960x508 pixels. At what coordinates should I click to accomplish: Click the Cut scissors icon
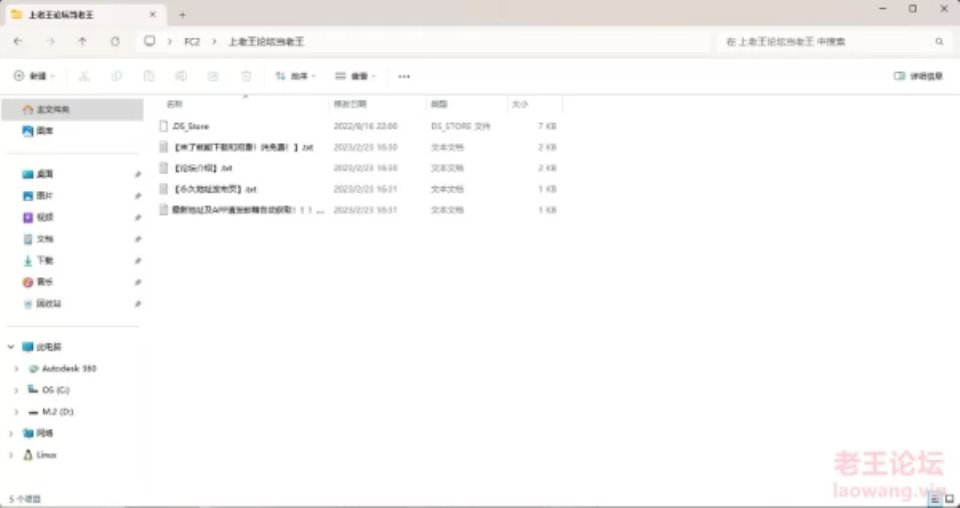tap(84, 76)
